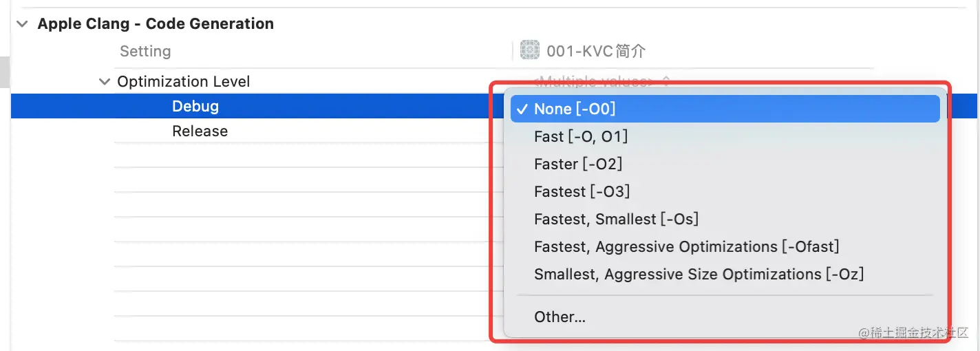The width and height of the screenshot is (980, 351).
Task: Click the 001-KVC target icon
Action: pyautogui.click(x=529, y=51)
